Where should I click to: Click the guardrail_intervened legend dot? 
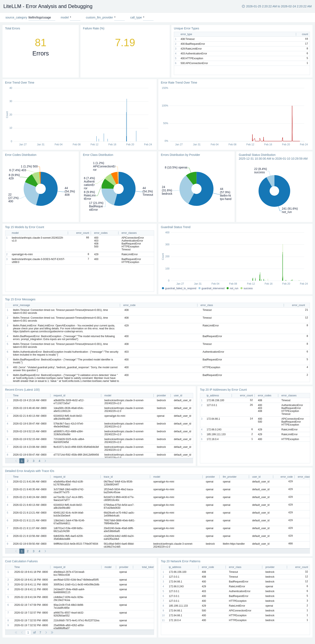(x=199, y=288)
